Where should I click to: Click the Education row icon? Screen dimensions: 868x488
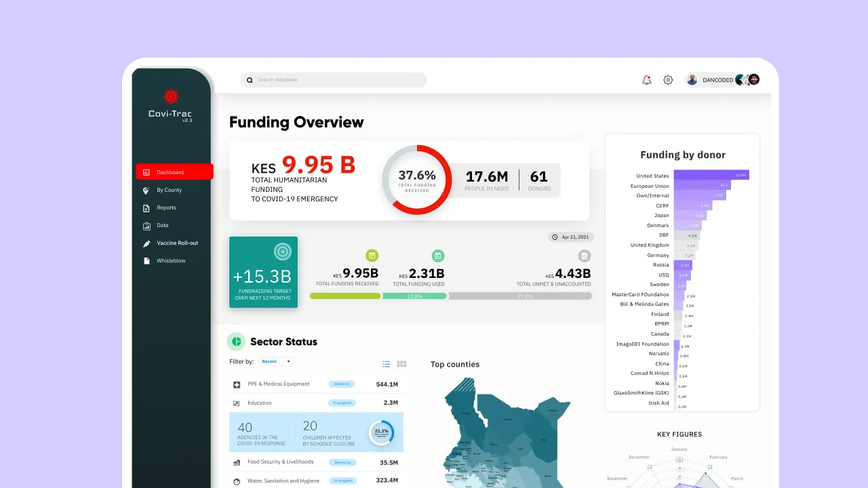coord(237,403)
